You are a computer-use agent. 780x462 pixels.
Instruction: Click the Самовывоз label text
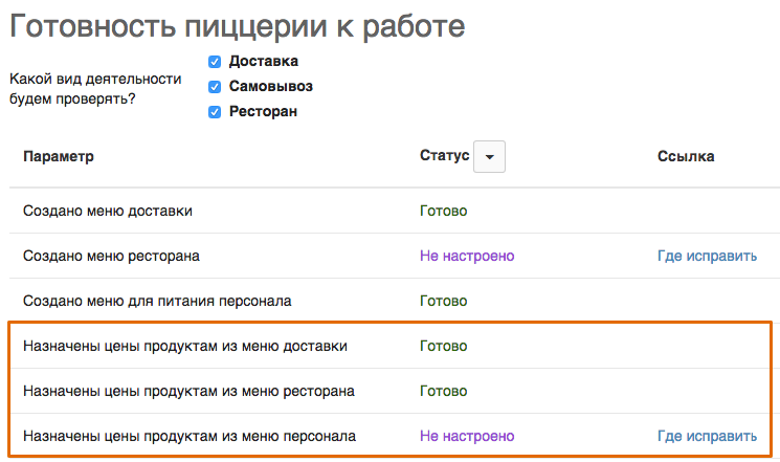(x=271, y=87)
